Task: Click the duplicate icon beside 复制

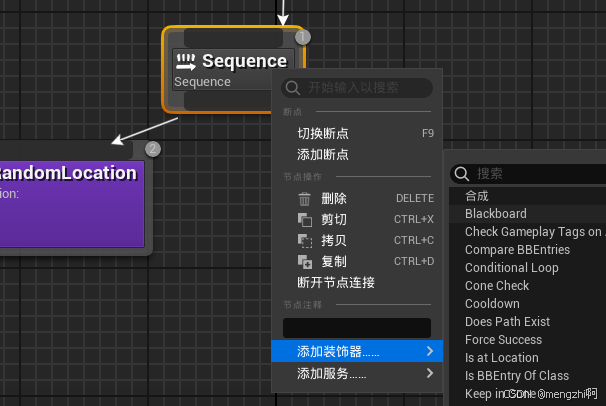Action: pos(305,262)
